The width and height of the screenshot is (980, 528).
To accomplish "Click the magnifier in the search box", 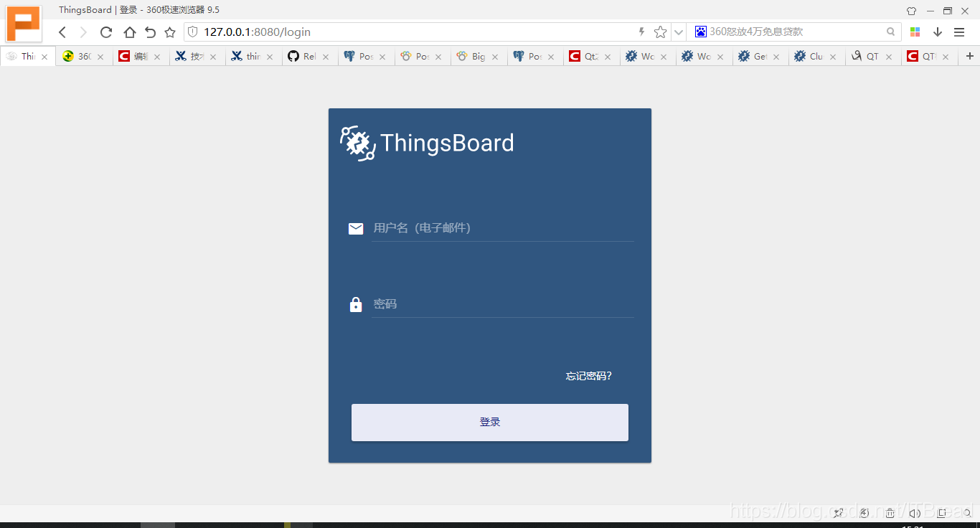I will pyautogui.click(x=890, y=32).
